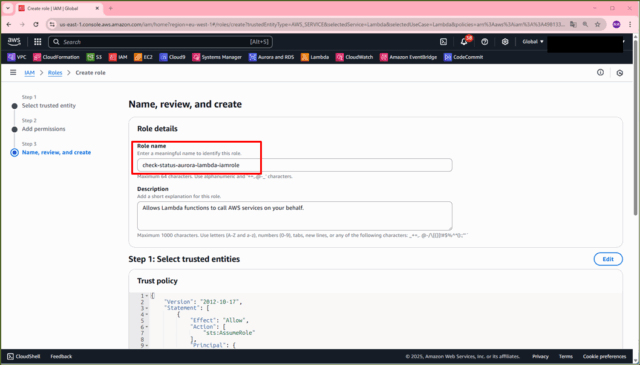Click the Roles breadcrumb link

(55, 73)
